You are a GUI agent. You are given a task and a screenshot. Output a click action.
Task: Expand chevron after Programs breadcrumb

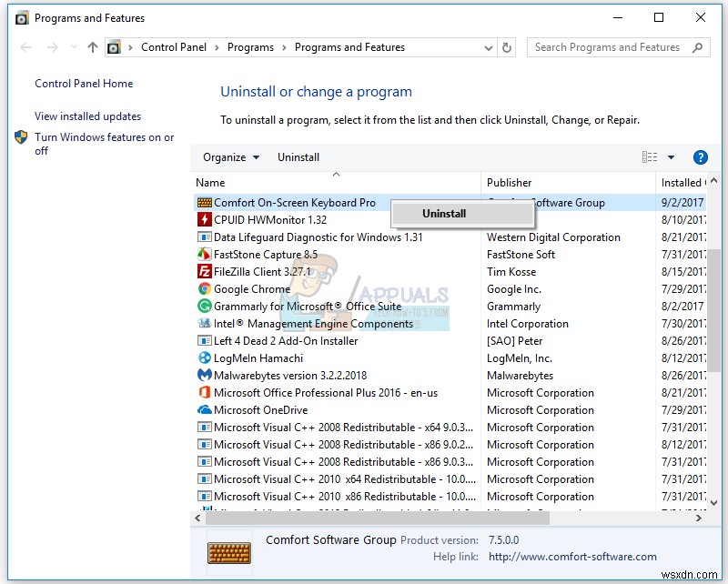[284, 47]
